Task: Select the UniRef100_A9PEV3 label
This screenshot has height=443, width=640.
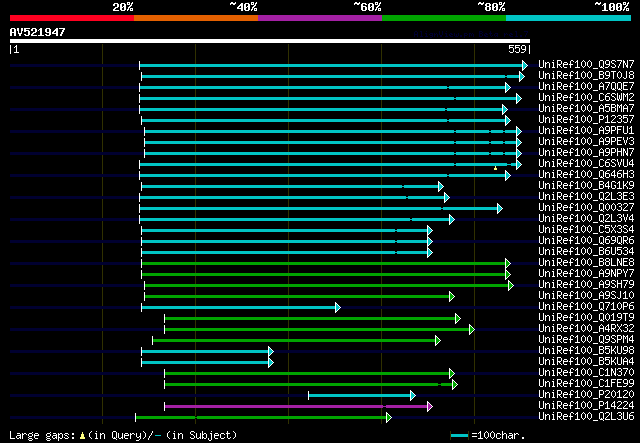Action: [x=586, y=141]
